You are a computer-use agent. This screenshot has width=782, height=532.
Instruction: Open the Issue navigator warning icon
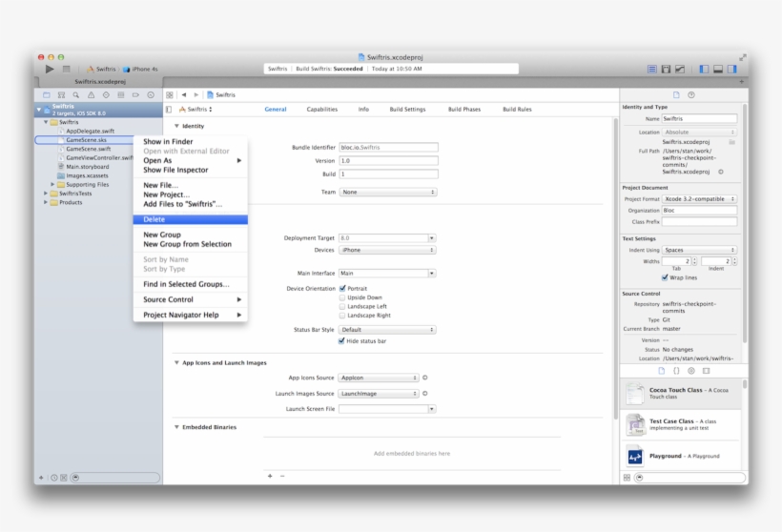click(x=91, y=94)
